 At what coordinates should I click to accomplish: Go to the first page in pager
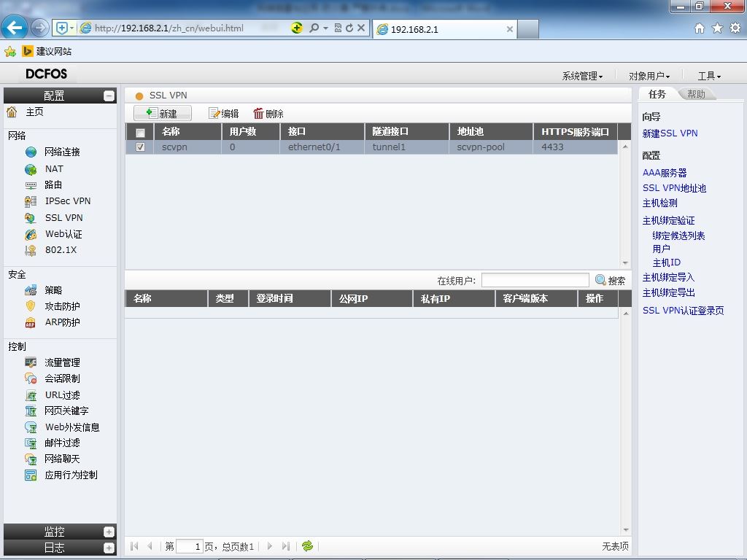134,546
